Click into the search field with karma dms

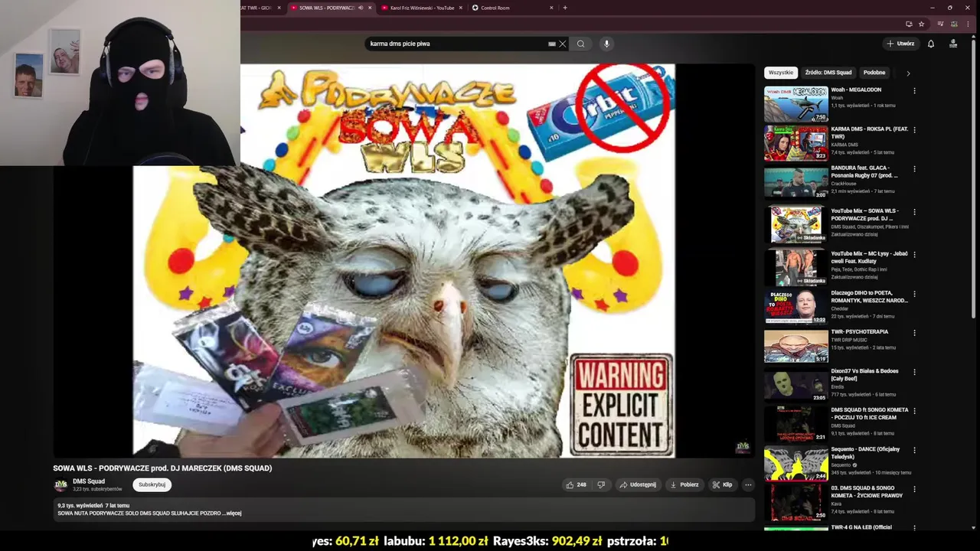[456, 44]
